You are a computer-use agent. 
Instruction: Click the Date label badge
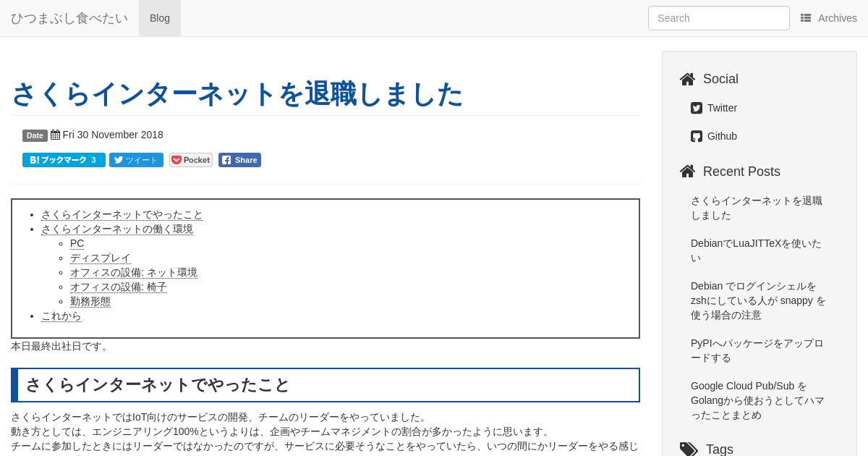35,135
